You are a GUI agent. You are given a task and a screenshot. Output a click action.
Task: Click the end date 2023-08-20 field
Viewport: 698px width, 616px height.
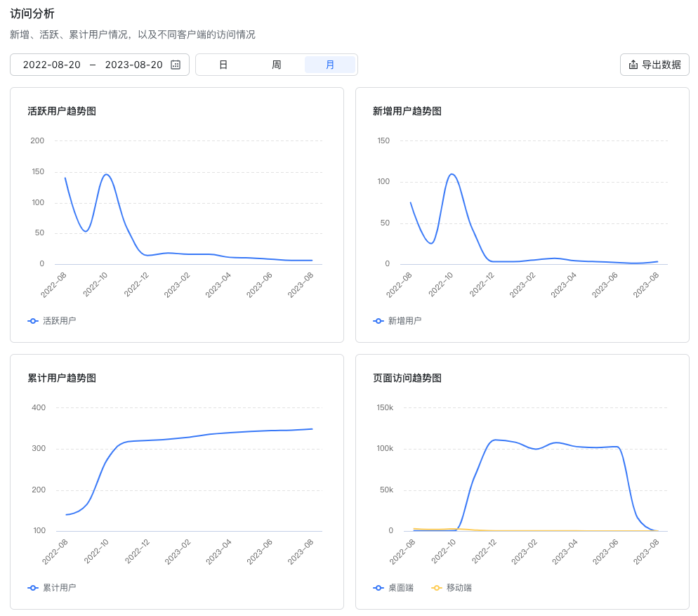point(134,65)
